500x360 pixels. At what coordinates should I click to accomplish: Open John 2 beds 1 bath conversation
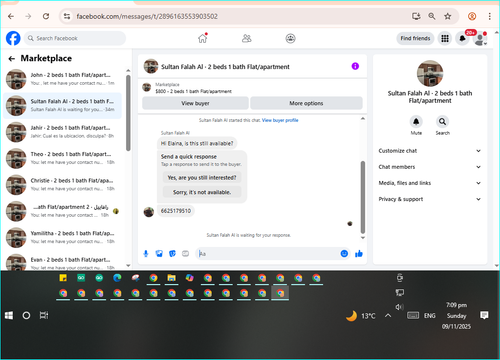click(x=62, y=79)
